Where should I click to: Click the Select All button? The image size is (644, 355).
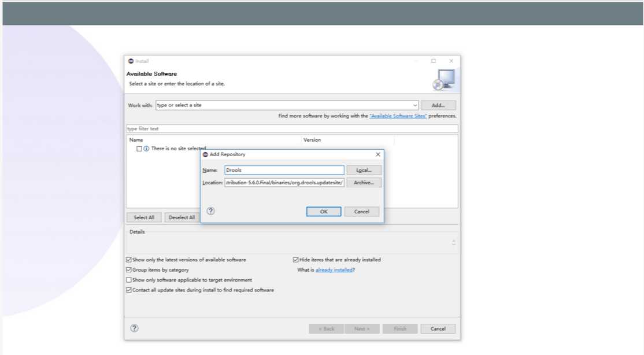tap(144, 217)
